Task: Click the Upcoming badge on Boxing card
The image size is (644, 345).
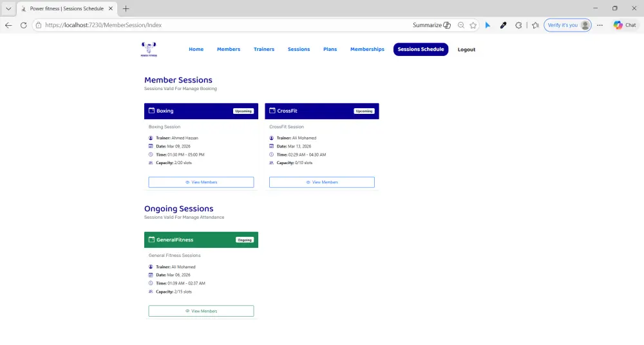Action: pyautogui.click(x=243, y=111)
